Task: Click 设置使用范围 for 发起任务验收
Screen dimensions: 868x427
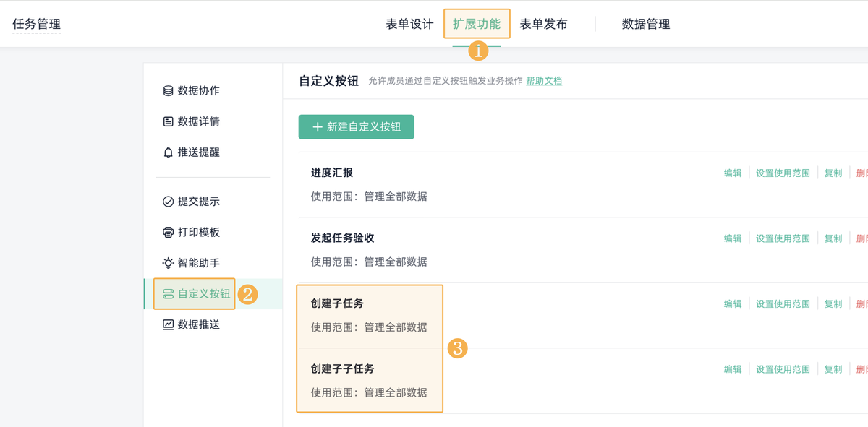Action: [783, 238]
